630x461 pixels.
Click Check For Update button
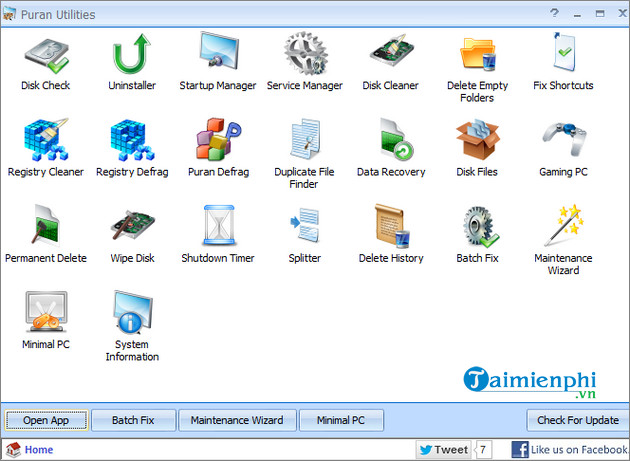(x=578, y=420)
